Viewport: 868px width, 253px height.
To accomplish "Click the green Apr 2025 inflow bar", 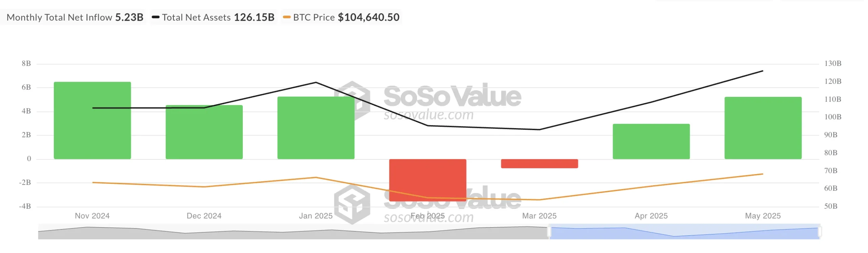I will click(651, 142).
